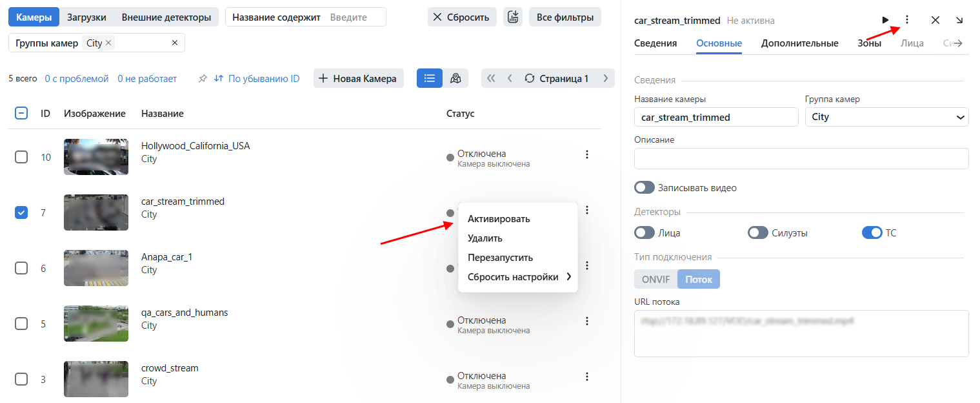Open the Все фильтры button

click(x=565, y=17)
